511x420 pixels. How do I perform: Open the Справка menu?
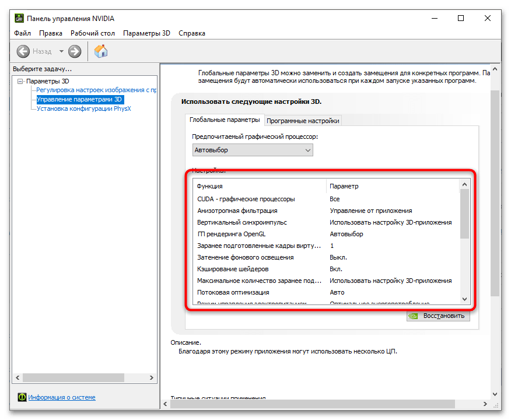[191, 33]
